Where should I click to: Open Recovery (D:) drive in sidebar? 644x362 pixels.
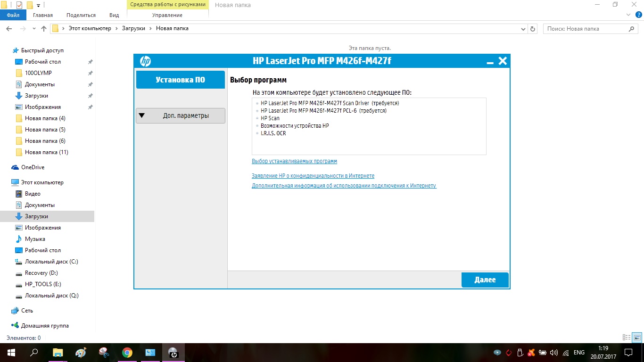click(41, 273)
